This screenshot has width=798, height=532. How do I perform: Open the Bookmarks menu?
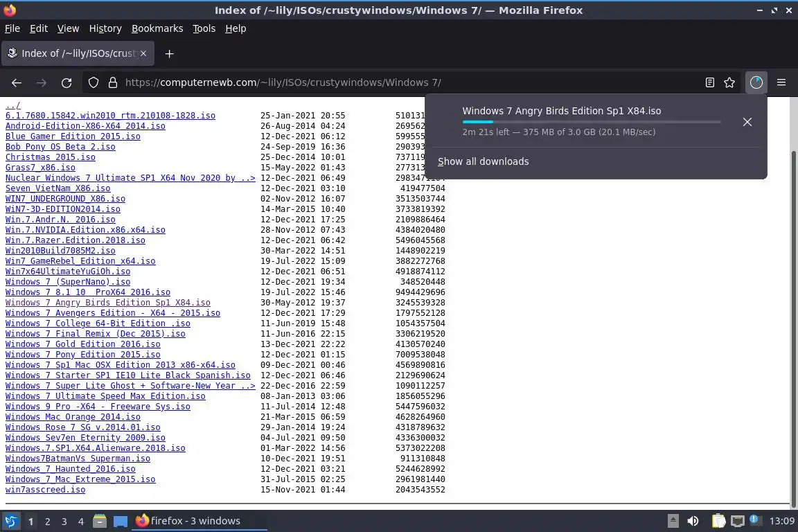click(x=157, y=28)
